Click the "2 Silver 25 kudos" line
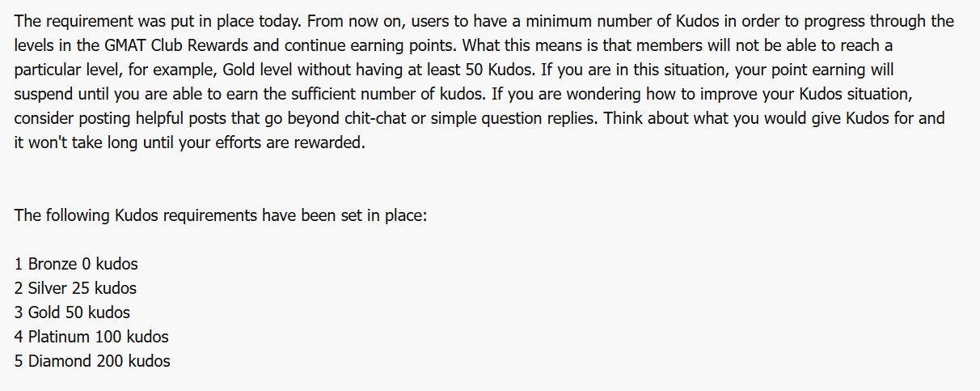980x391 pixels. tap(75, 288)
